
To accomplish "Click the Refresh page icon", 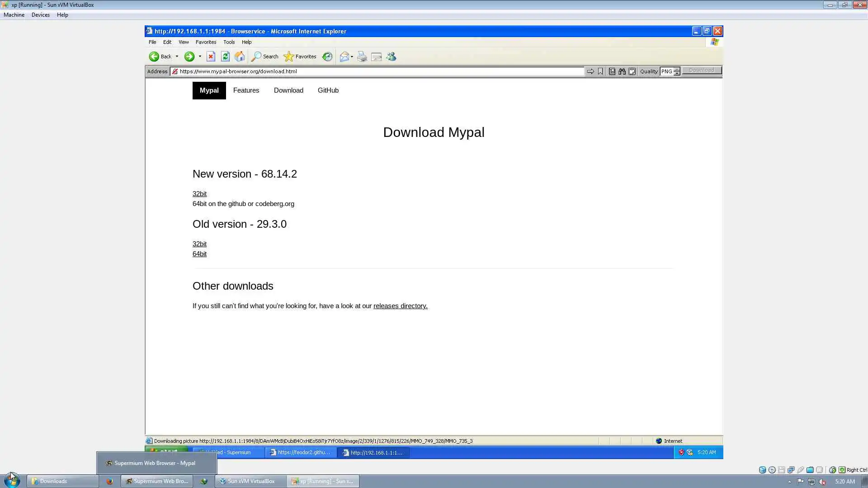I will point(225,56).
